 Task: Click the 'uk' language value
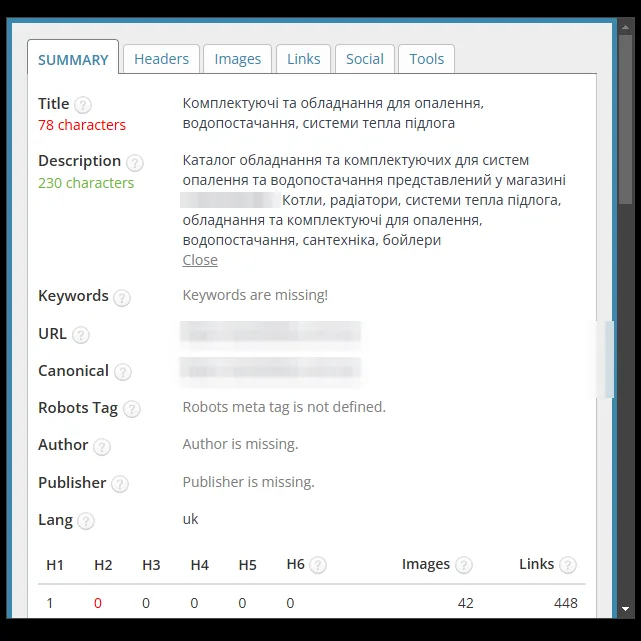tap(190, 519)
